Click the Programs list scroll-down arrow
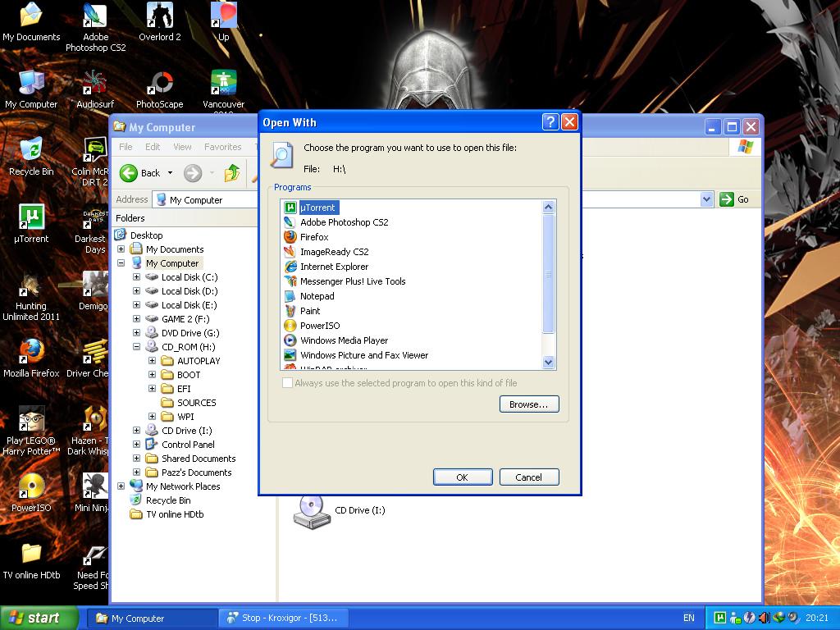 548,362
